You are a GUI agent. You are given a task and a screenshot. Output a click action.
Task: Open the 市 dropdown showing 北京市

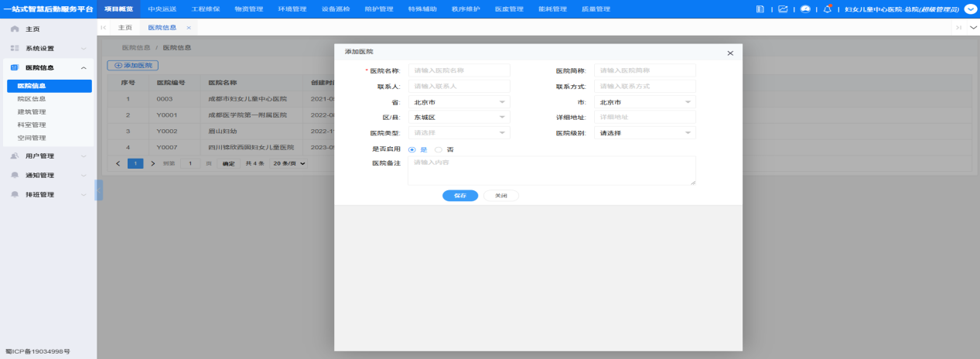pyautogui.click(x=645, y=101)
